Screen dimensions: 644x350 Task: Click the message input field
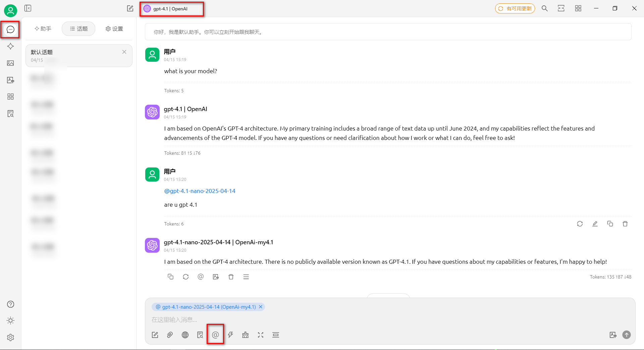point(390,319)
